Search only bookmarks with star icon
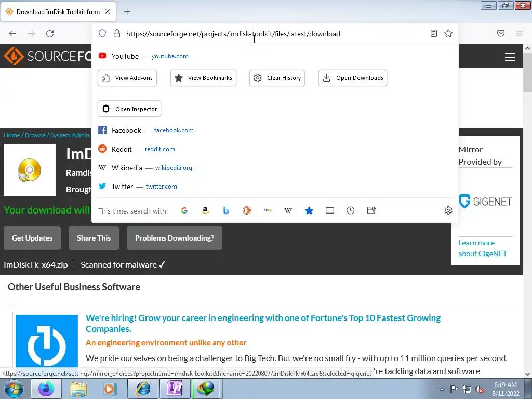 tap(309, 210)
